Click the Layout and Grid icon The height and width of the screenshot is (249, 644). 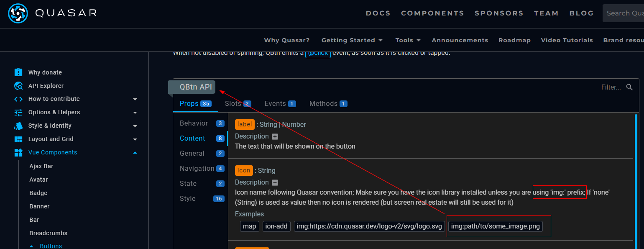18,139
